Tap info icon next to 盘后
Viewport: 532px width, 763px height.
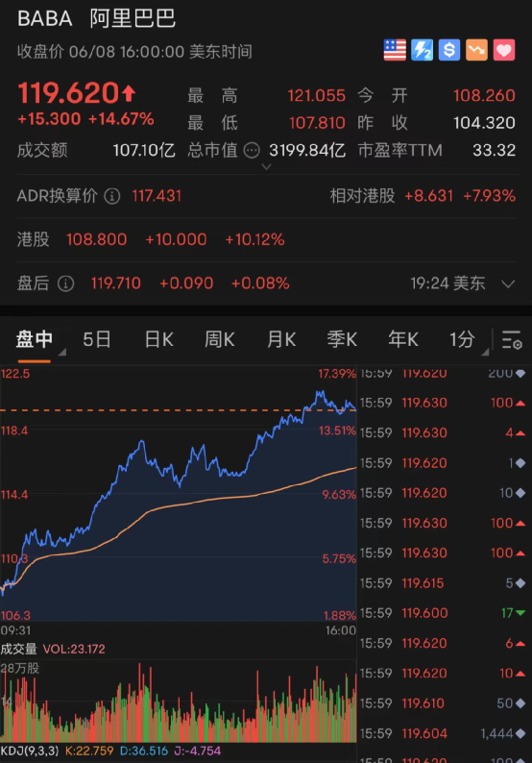tap(65, 283)
